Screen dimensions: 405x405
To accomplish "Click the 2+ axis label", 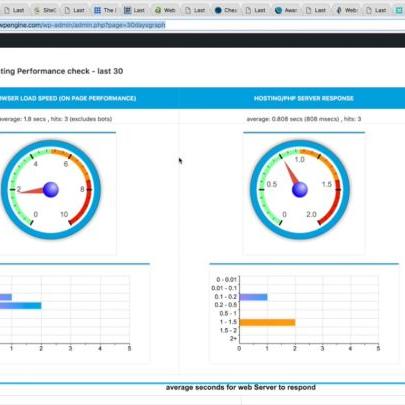I will click(x=233, y=339).
